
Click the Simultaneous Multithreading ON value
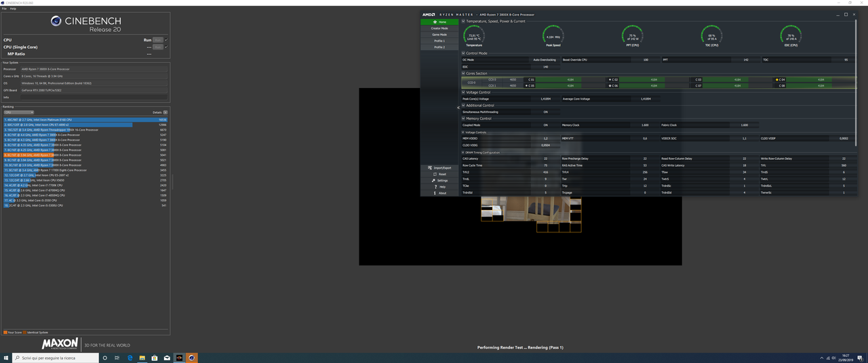pyautogui.click(x=545, y=112)
